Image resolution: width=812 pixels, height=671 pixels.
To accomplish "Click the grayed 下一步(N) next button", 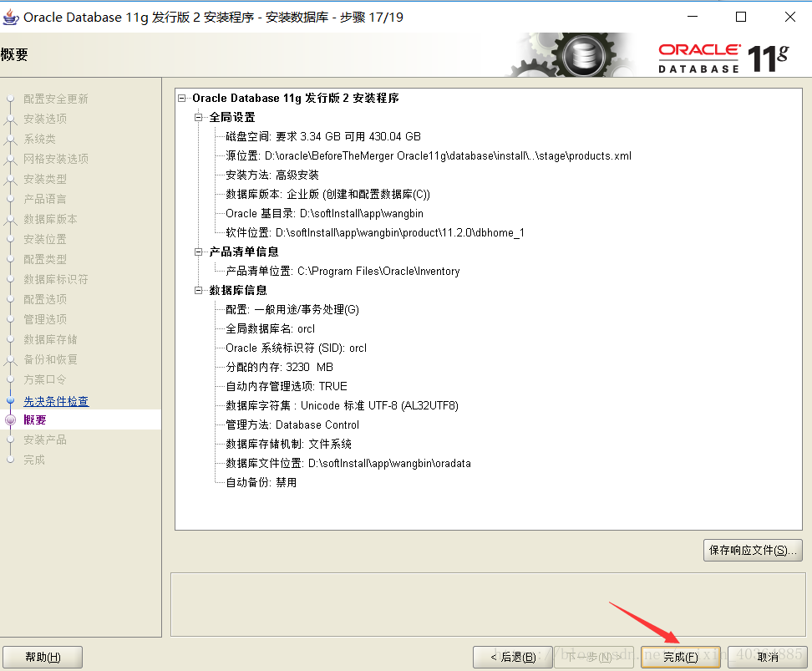I will coord(594,657).
